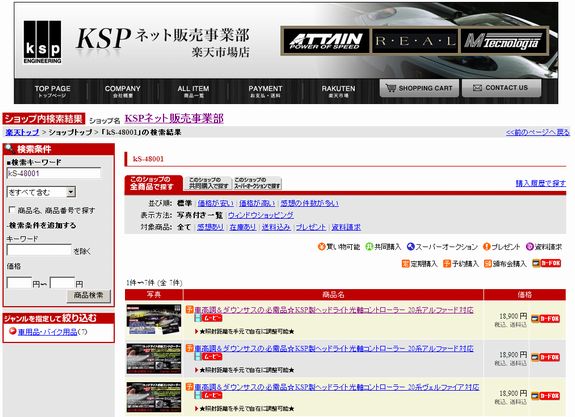Select このショップの全商品で探す tab
The height and width of the screenshot is (417, 575).
point(153,183)
